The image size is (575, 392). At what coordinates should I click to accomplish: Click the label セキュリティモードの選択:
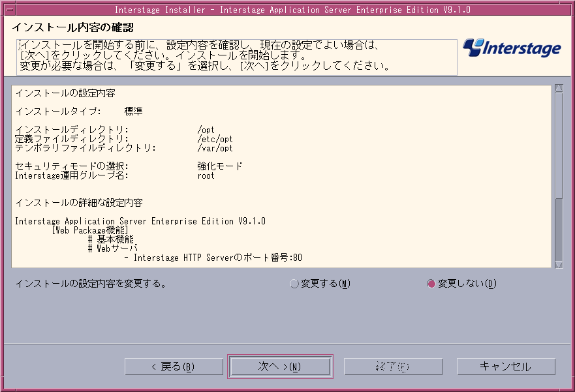tap(72, 166)
